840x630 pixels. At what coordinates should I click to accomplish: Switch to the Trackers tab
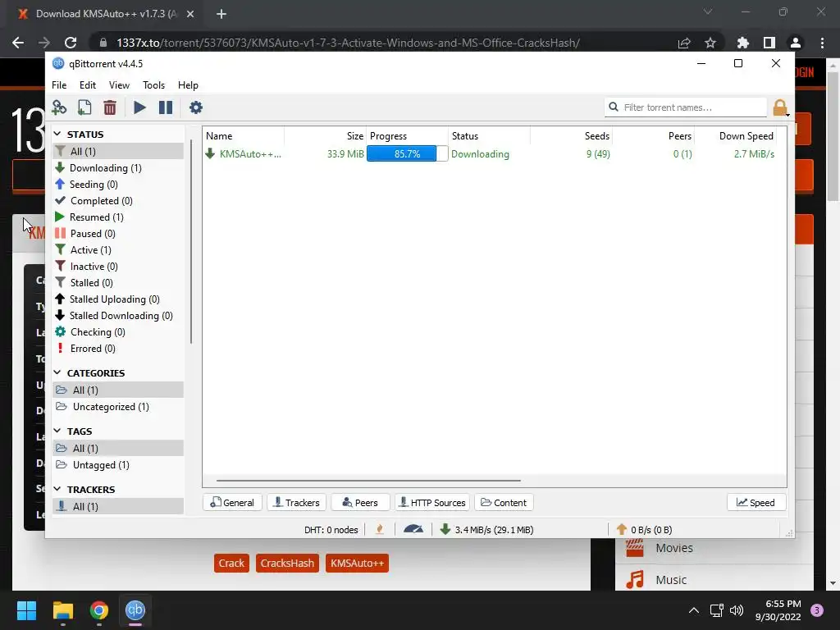click(x=296, y=503)
